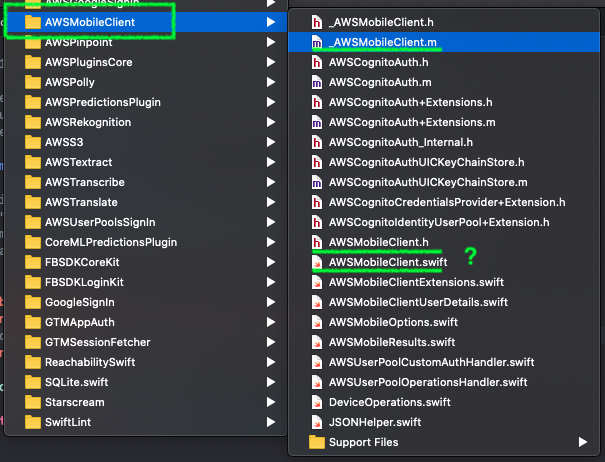605x462 pixels.
Task: Expand the AWSTextract submenu arrow
Action: coord(271,162)
